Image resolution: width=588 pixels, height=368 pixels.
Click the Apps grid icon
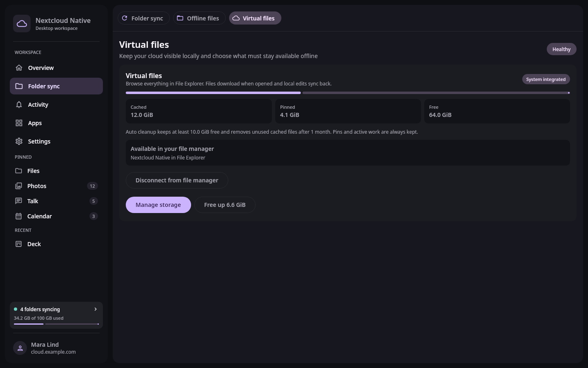tap(19, 123)
